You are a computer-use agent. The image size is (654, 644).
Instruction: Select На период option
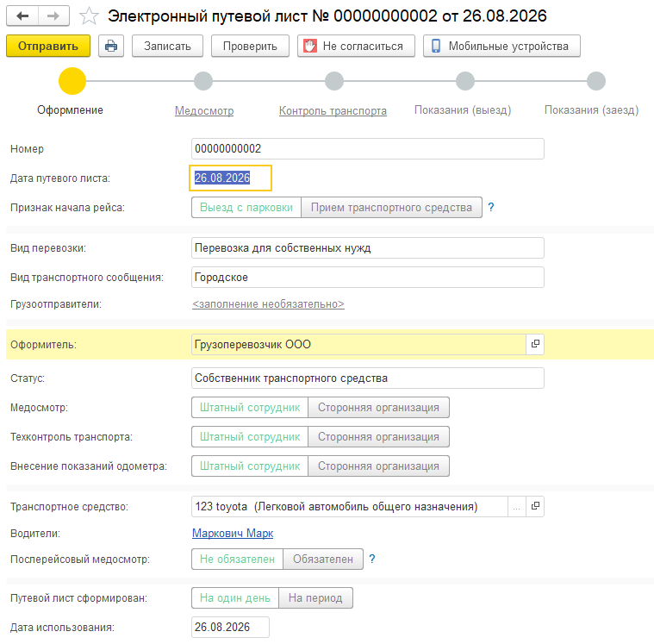point(315,597)
